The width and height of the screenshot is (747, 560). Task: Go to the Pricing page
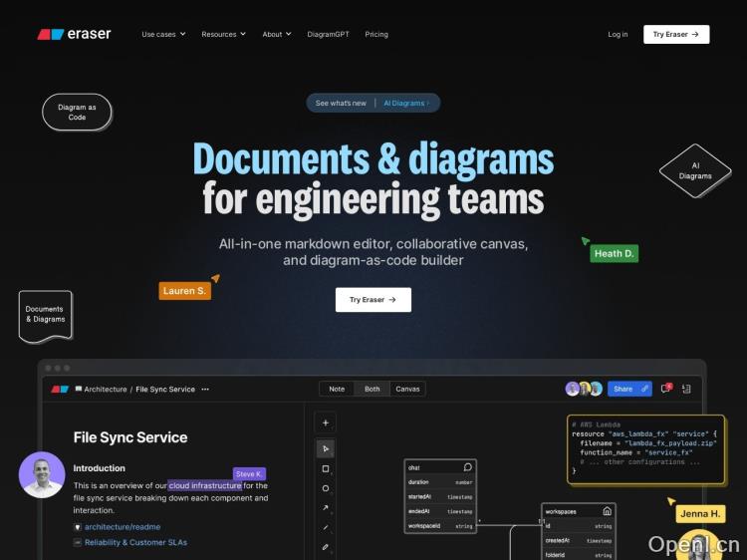click(376, 34)
